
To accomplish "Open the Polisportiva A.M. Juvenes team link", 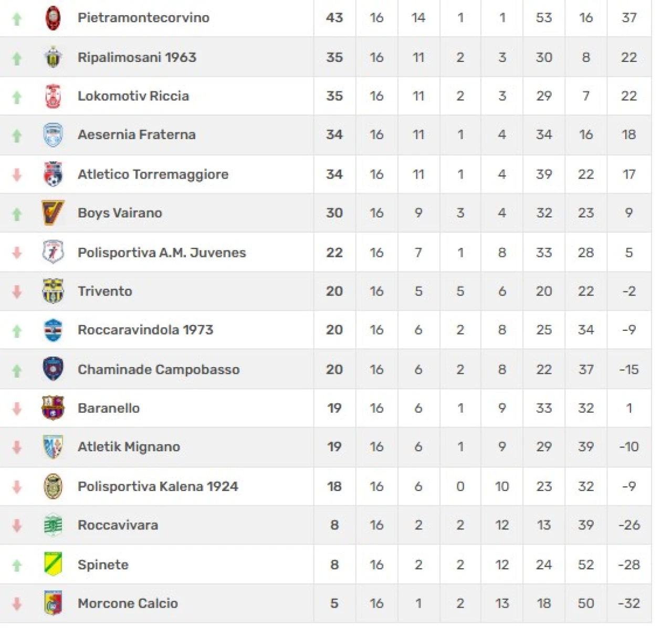I will click(162, 253).
